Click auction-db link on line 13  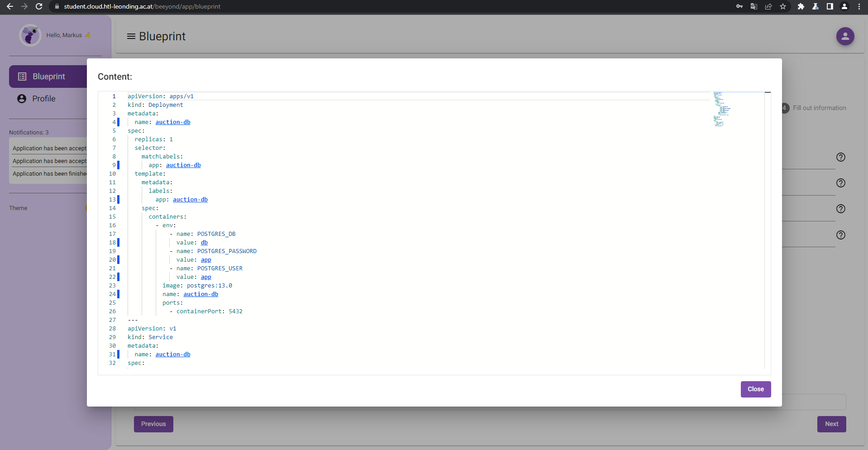click(190, 200)
